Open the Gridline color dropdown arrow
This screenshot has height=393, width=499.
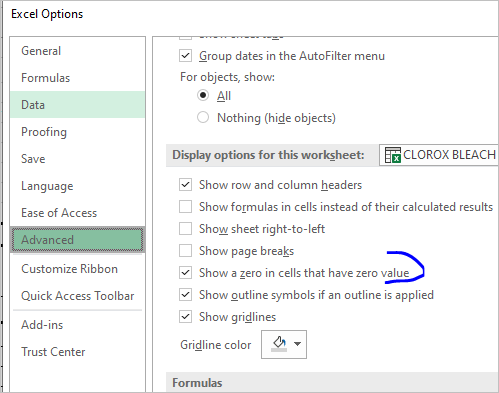[298, 344]
